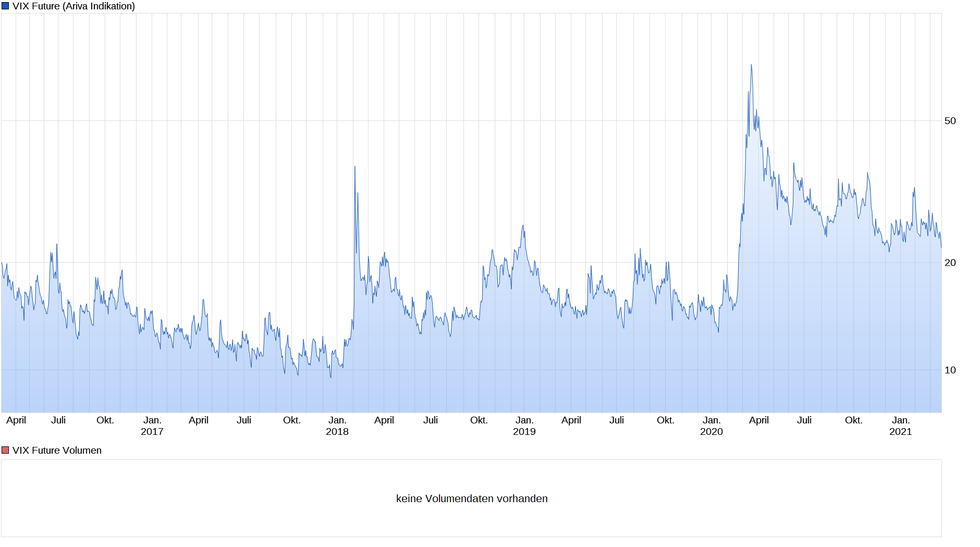The height and width of the screenshot is (547, 980).
Task: Click the 50 value on the price axis
Action: (x=950, y=121)
